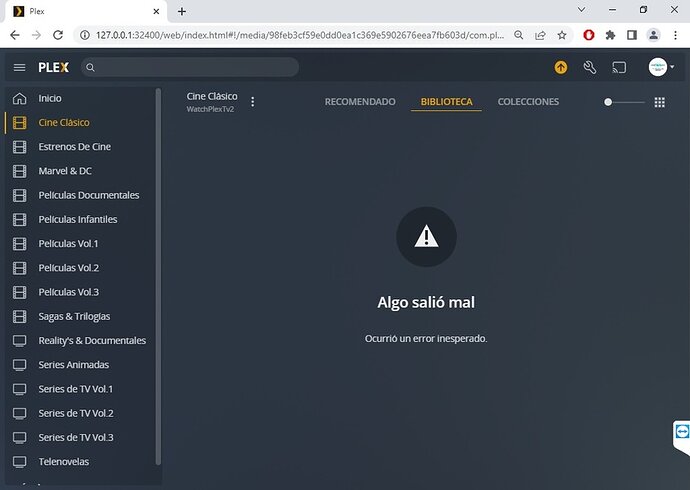Toggle the grid view layout icon
The height and width of the screenshot is (490, 690).
[659, 102]
